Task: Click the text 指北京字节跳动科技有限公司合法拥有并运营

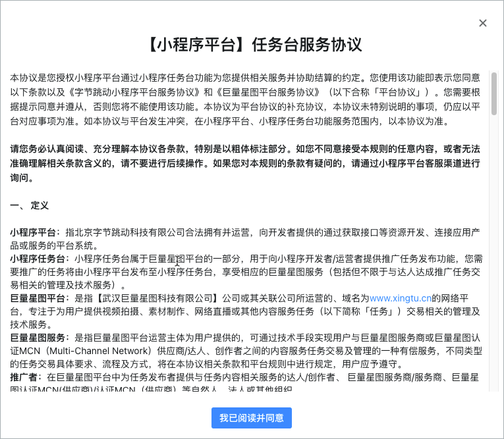Action: pos(157,232)
